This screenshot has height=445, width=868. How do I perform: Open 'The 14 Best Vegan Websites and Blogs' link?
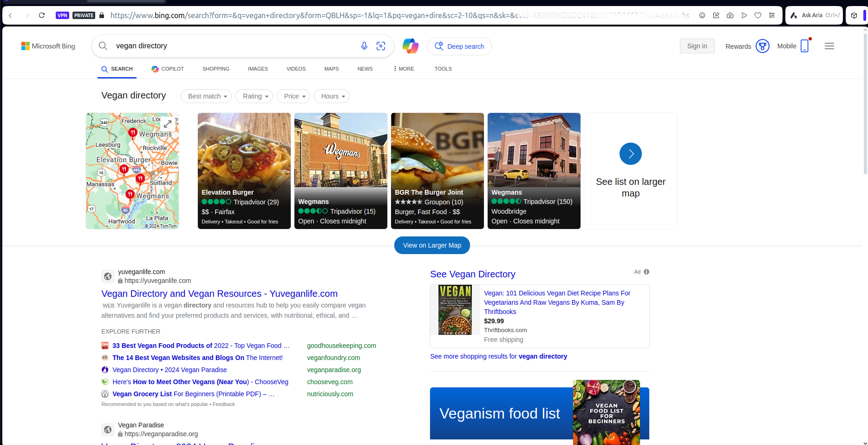pos(197,358)
